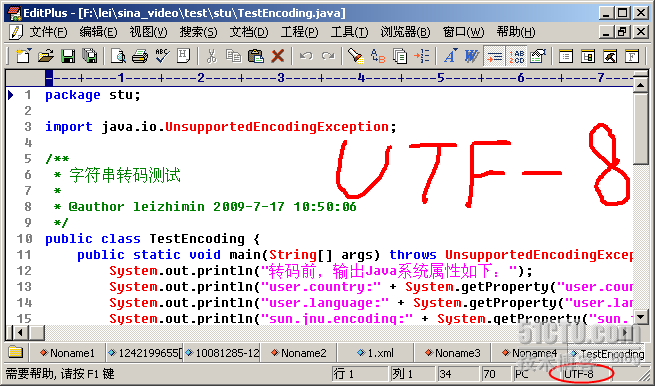Open the 文件(F) menu

[48, 32]
